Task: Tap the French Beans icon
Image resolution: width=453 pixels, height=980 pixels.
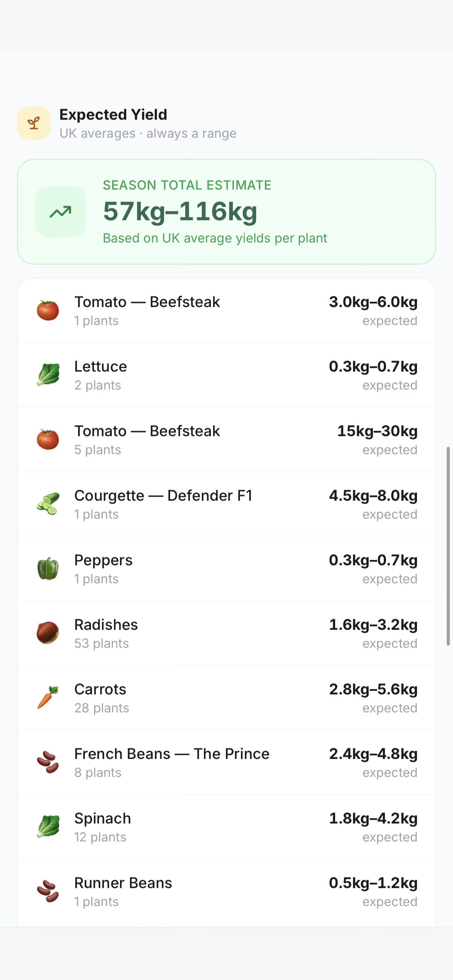Action: tap(48, 762)
